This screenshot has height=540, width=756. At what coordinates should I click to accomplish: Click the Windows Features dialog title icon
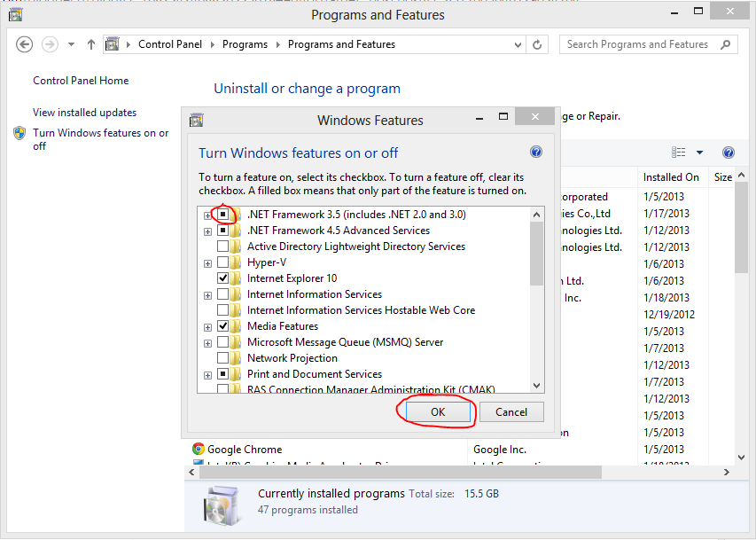coord(196,120)
